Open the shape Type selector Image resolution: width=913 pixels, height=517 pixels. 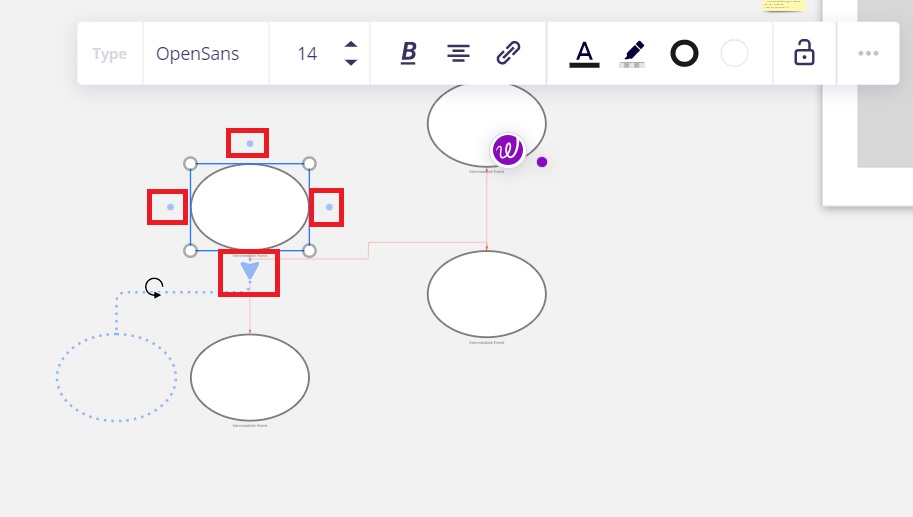(109, 54)
